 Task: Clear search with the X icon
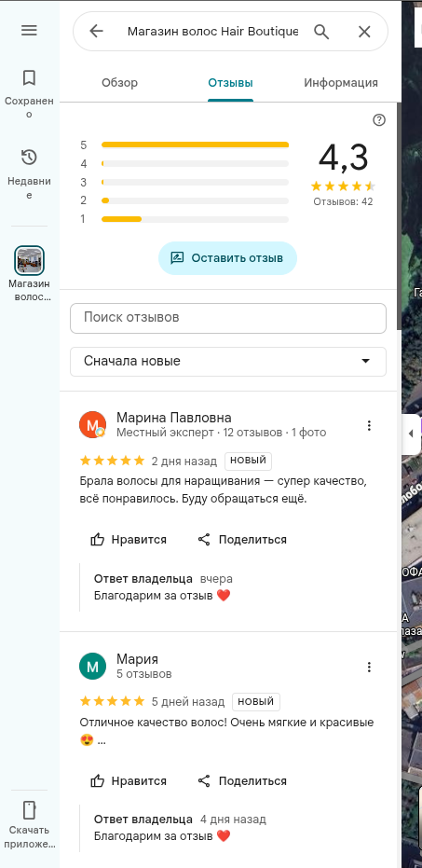click(364, 32)
